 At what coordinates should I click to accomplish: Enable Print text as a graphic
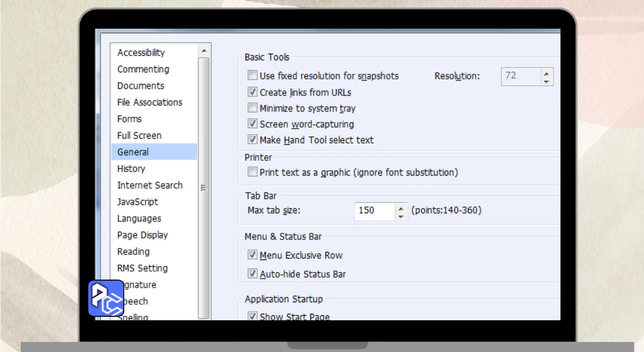(253, 172)
